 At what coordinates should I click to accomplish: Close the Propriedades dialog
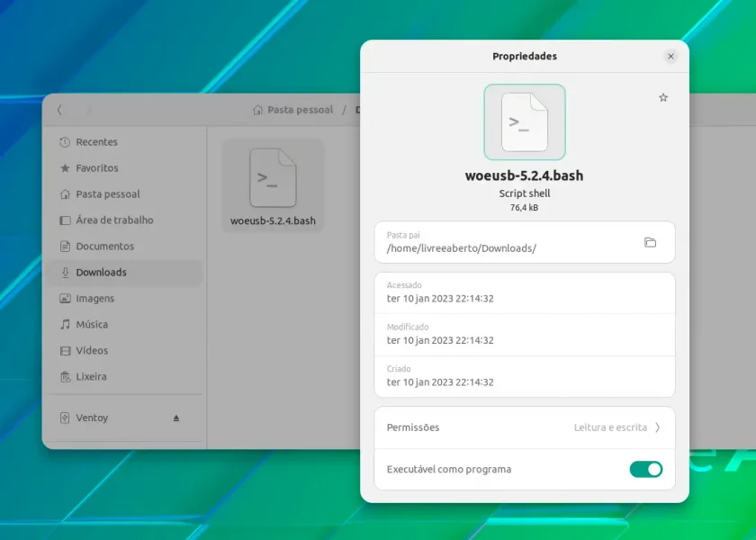point(670,57)
